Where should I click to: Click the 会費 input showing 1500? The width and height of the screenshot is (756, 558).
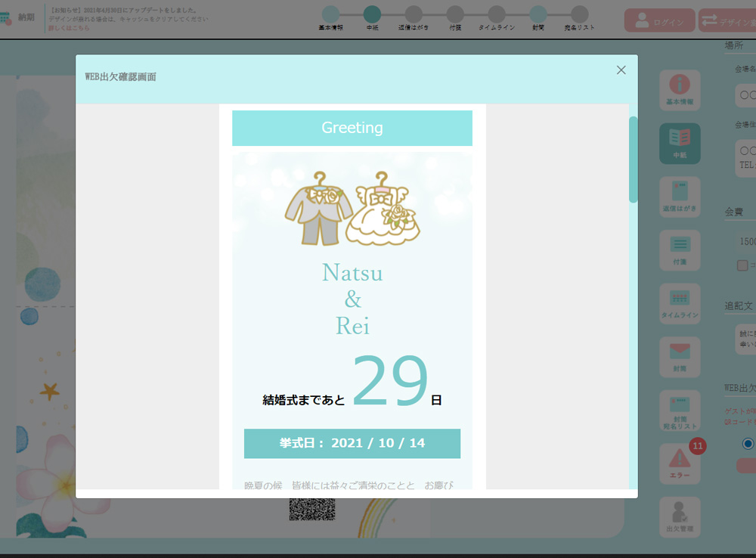746,241
